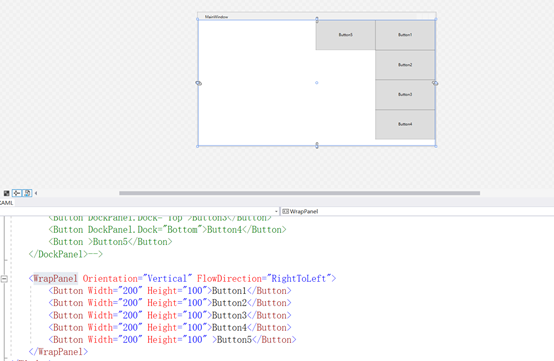Select Button2 in the designer

tap(405, 65)
